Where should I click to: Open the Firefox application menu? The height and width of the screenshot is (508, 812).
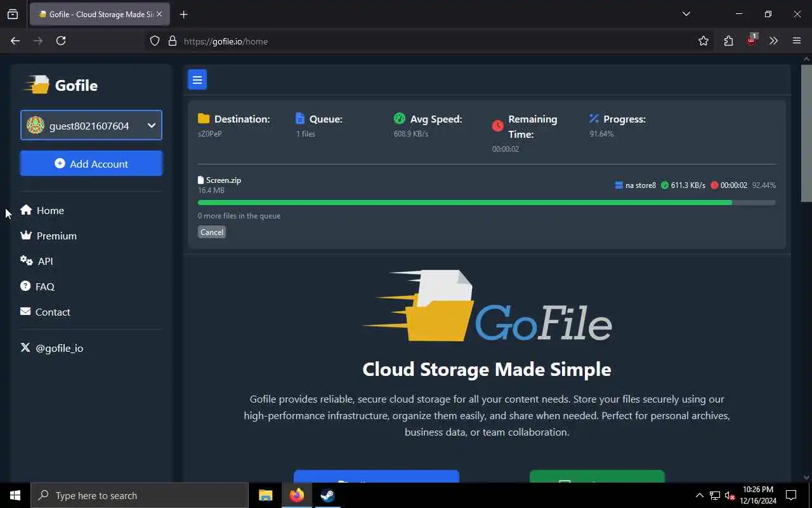797,41
